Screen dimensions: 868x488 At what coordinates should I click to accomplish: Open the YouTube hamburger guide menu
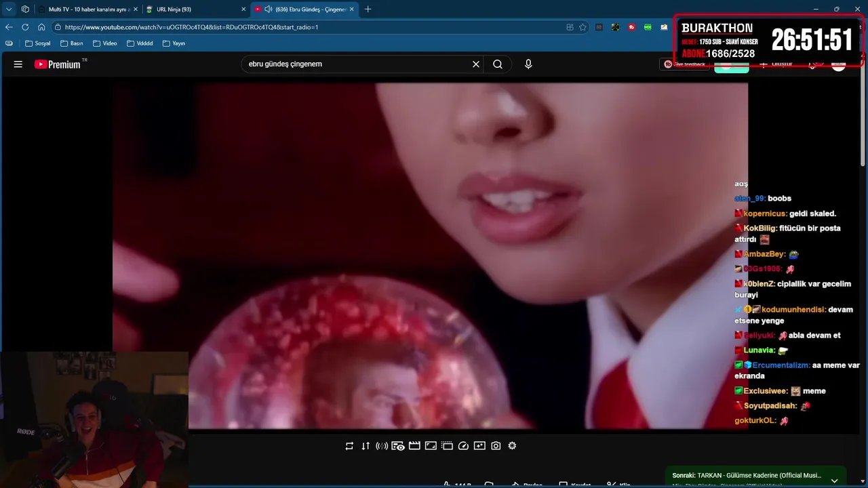click(18, 64)
